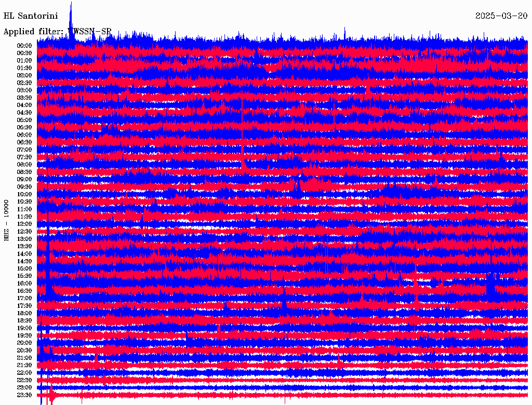The image size is (532, 405).
Task: Select the 05:00 time label
Action: 24,120
